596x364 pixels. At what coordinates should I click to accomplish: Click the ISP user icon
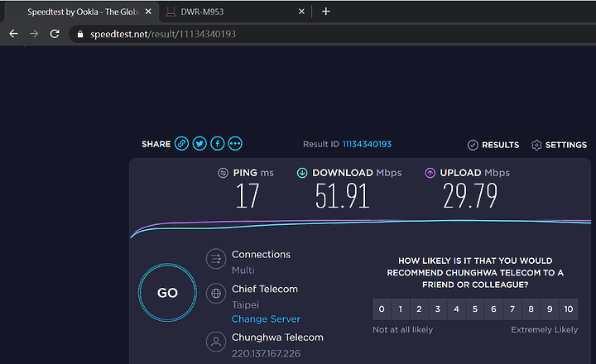click(216, 342)
